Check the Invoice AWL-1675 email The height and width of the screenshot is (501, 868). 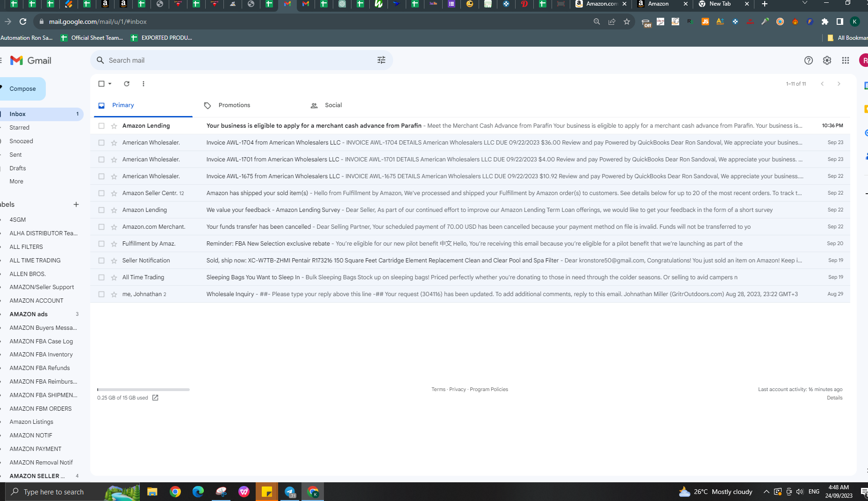(101, 176)
